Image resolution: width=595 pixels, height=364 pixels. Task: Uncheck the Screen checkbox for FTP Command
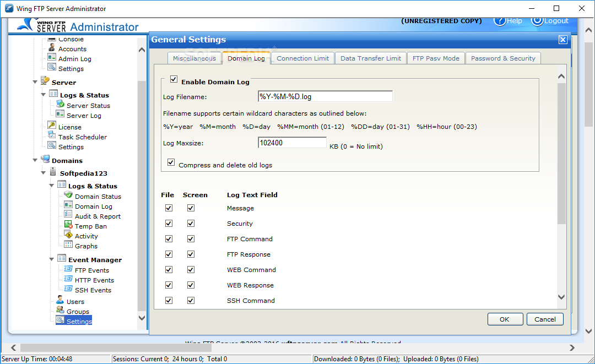click(x=191, y=239)
